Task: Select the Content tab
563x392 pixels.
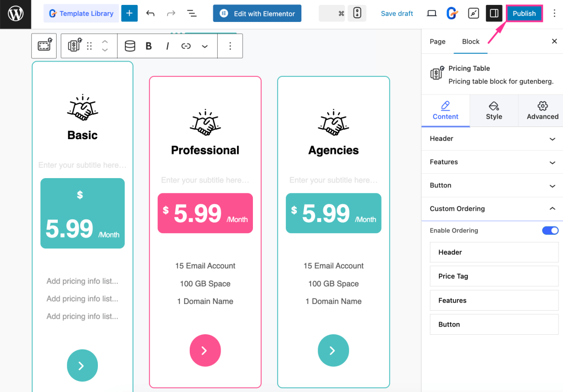Action: (445, 111)
